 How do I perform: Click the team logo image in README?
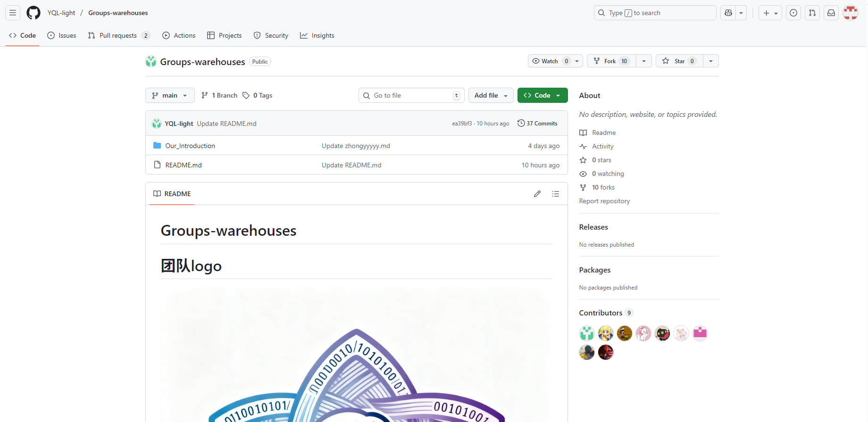[x=356, y=354]
